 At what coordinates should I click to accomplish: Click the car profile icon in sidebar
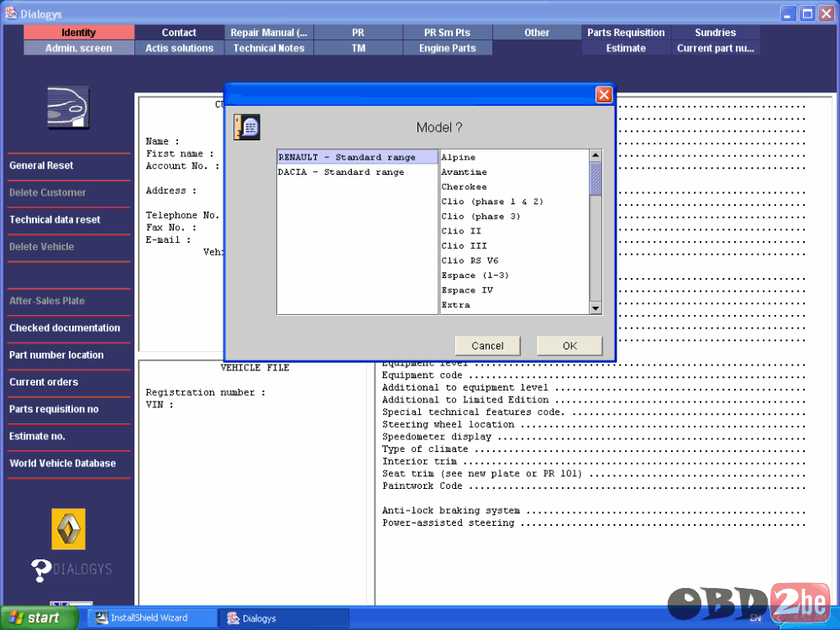68,108
